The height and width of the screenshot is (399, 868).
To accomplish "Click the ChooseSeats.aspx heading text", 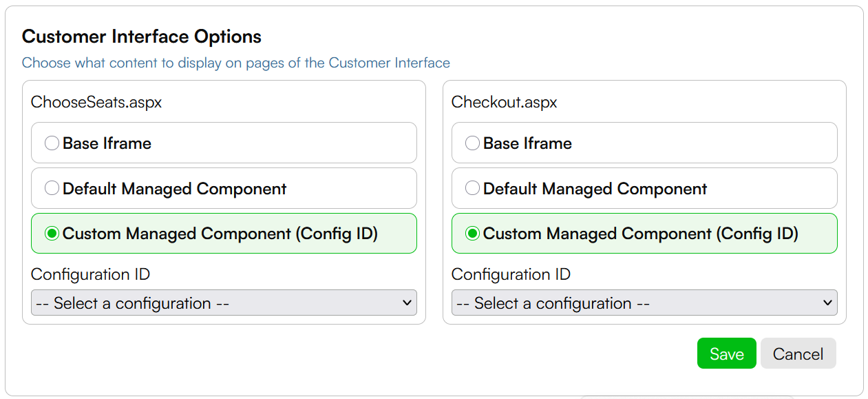I will [96, 103].
